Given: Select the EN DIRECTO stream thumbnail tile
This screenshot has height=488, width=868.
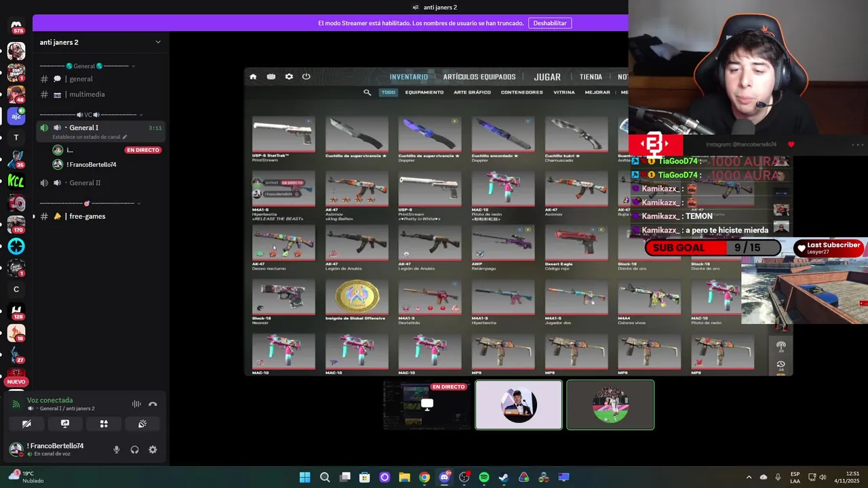Looking at the screenshot, I should [x=427, y=405].
